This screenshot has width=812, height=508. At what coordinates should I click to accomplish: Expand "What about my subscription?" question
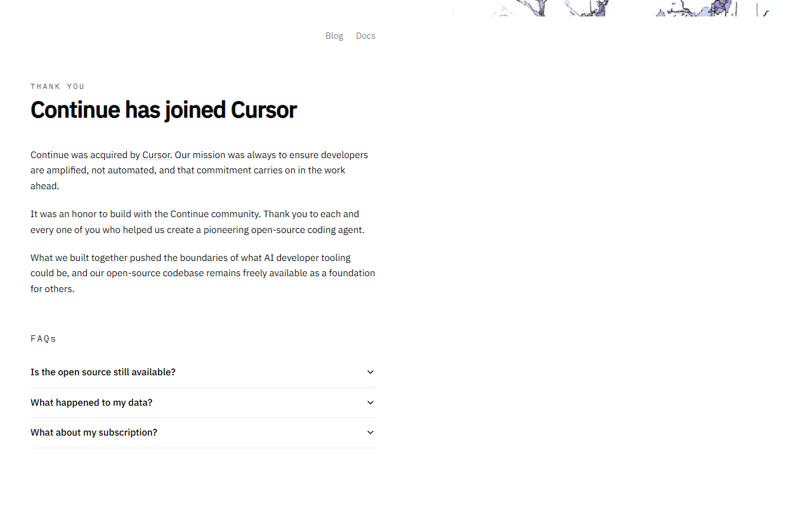[x=203, y=432]
